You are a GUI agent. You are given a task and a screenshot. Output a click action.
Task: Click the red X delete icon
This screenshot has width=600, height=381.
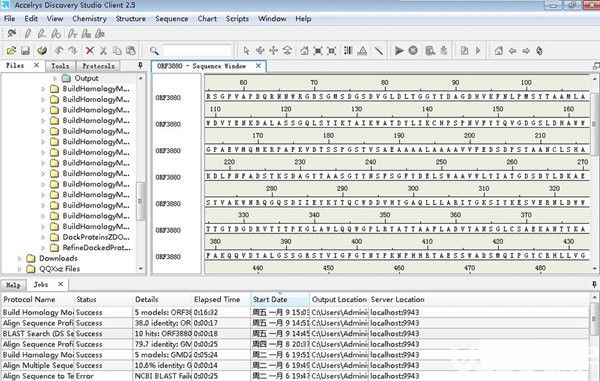coord(90,50)
